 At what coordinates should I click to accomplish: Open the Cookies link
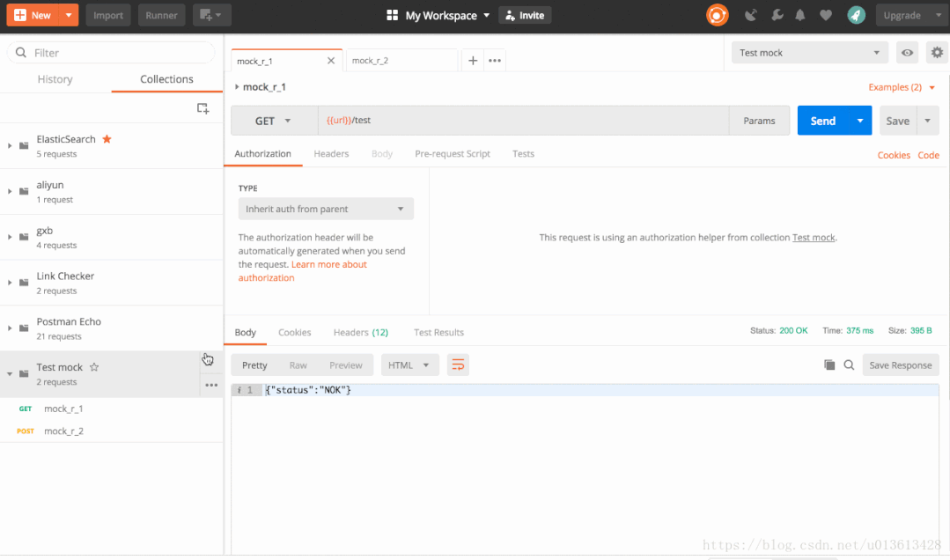[894, 155]
